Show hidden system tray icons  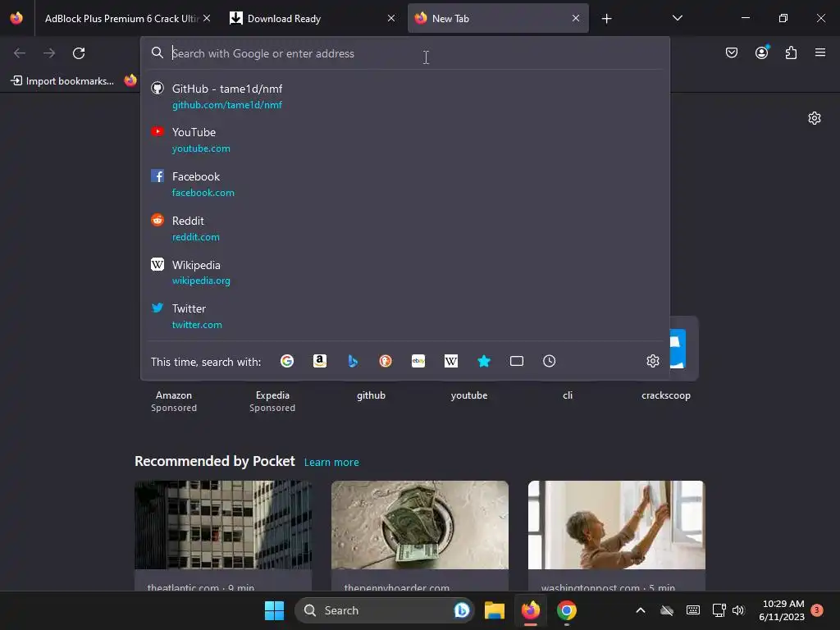(640, 610)
